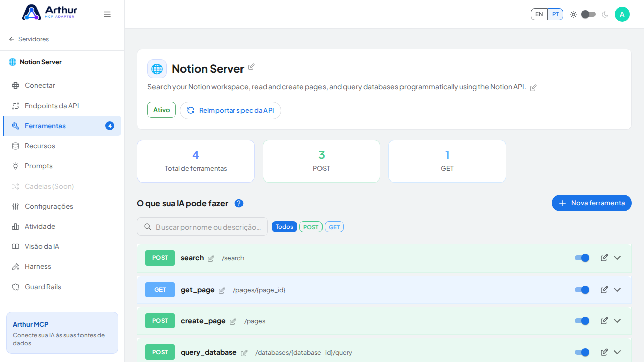Open Endpoints da API section
This screenshot has width=644, height=362.
pyautogui.click(x=62, y=106)
